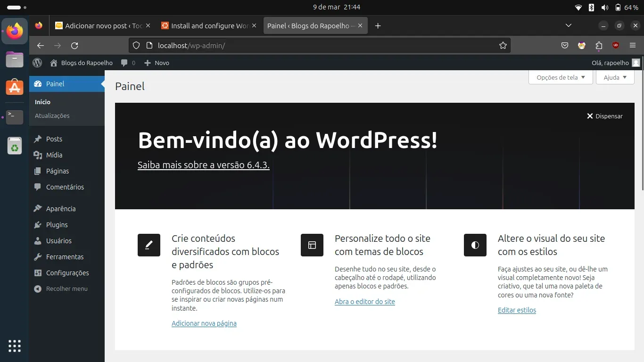
Task: Click the Abra o editor do site link
Action: pos(364,302)
